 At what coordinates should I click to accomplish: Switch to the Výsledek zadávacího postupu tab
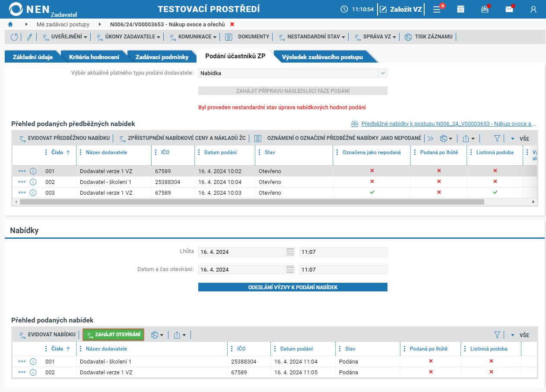click(x=322, y=57)
